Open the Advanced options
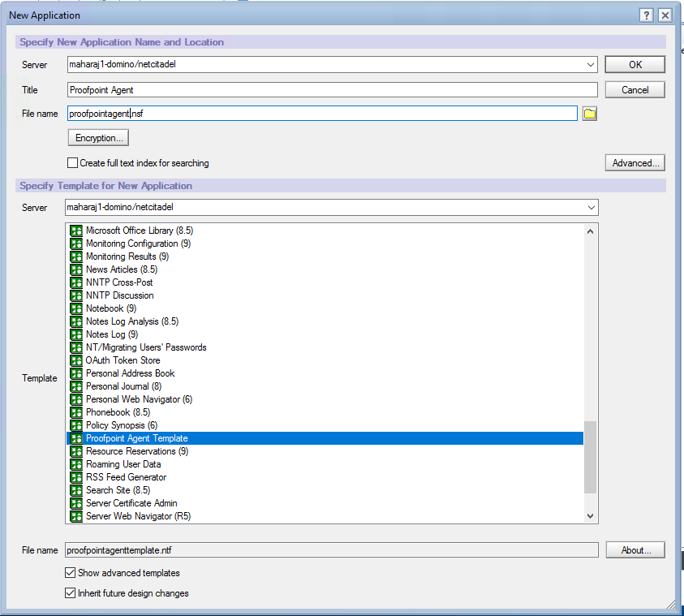 (635, 163)
